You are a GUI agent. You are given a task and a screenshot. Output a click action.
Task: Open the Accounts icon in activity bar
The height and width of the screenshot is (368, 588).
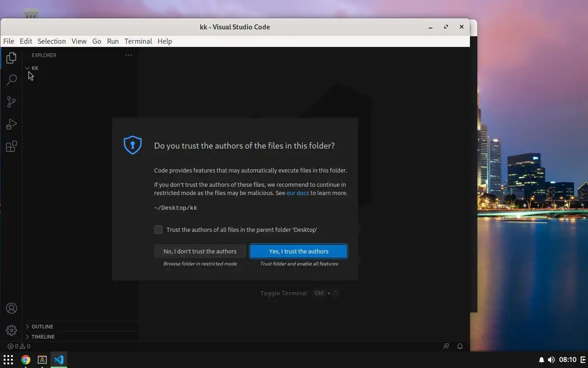tap(11, 308)
